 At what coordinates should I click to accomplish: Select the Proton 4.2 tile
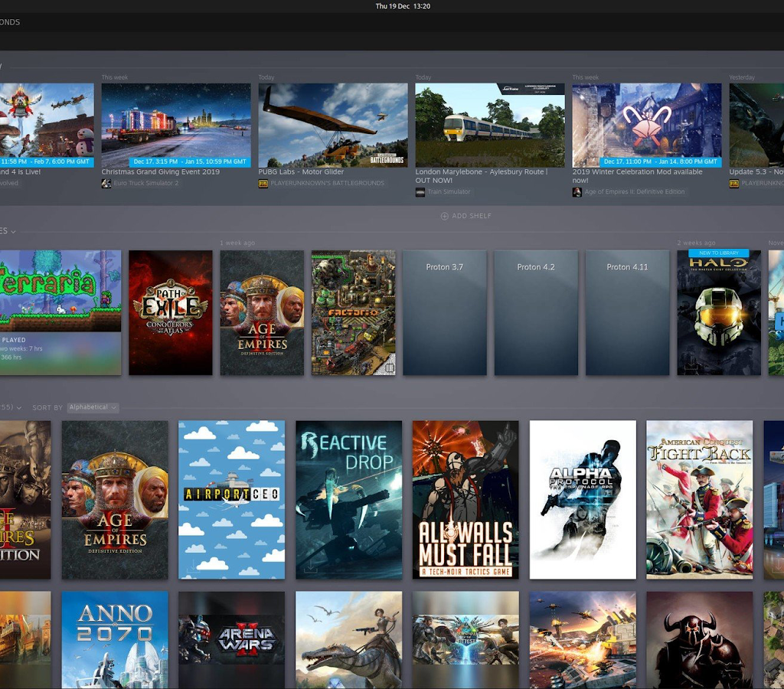536,313
